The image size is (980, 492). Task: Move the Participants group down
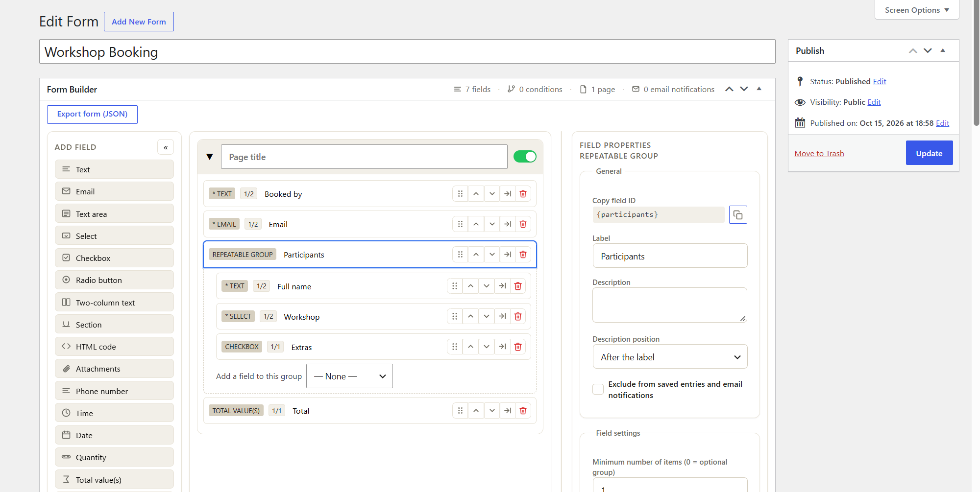[492, 255]
